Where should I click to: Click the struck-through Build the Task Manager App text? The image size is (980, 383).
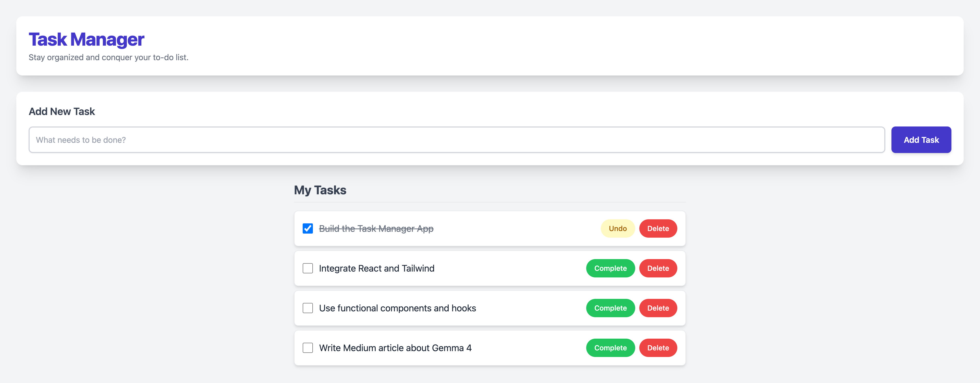coord(376,228)
